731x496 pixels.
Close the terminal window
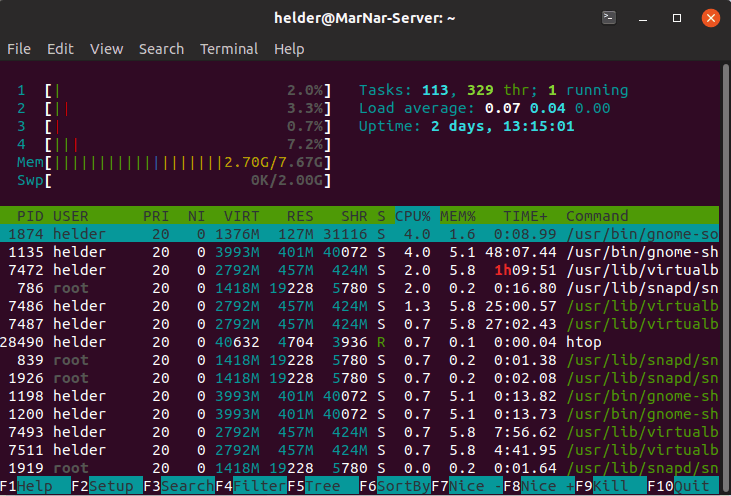(710, 18)
